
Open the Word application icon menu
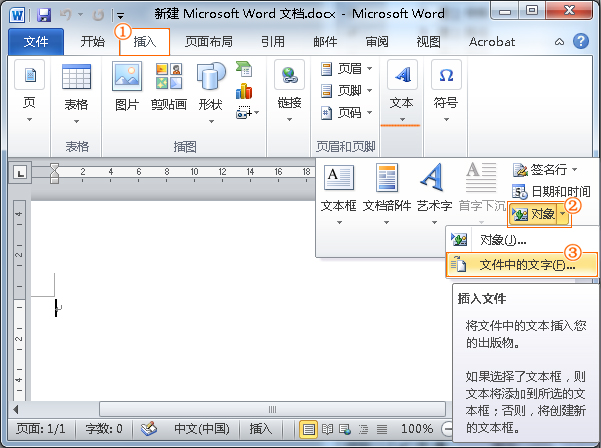click(x=18, y=15)
